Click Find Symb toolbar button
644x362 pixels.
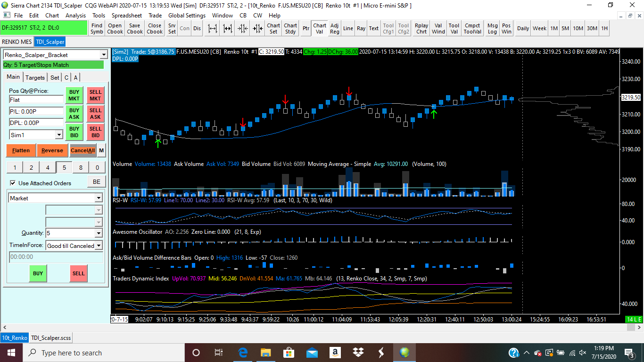coord(97,28)
